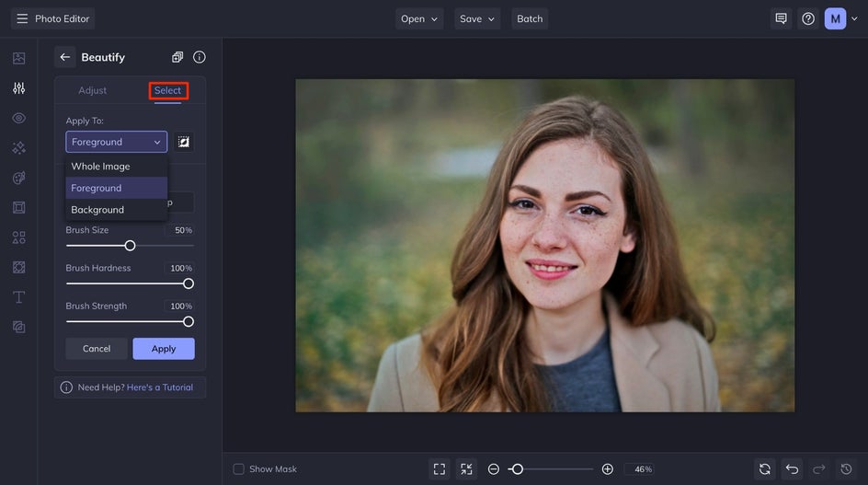This screenshot has width=868, height=485.
Task: Open the Frames sidebar icon
Action: [18, 208]
